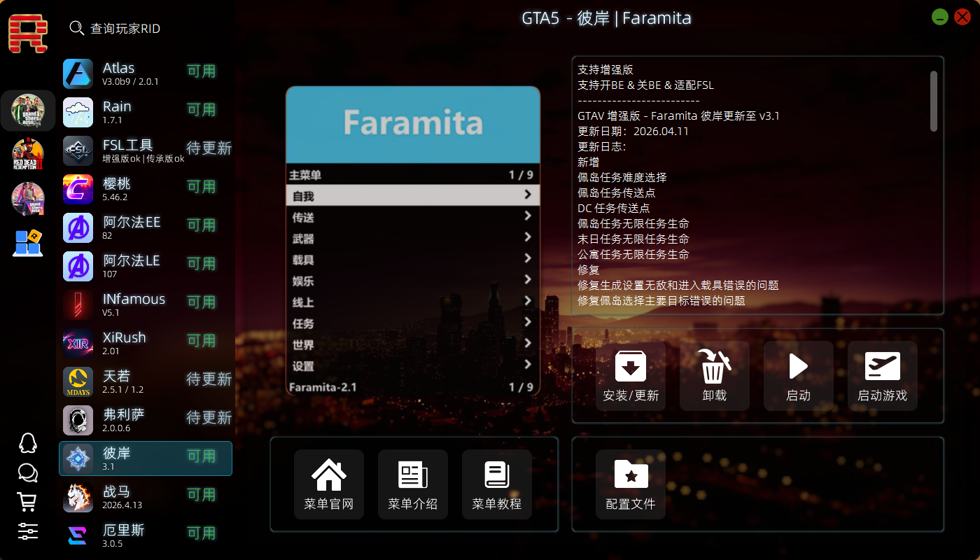
Task: Click the 安装/更新 install button
Action: coord(631,376)
